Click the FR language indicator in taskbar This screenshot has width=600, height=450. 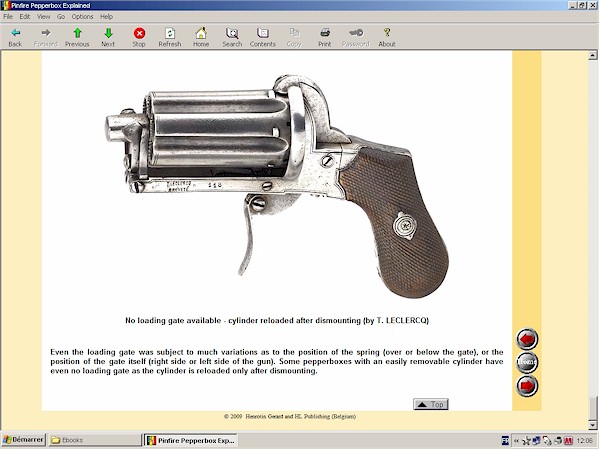click(x=505, y=440)
